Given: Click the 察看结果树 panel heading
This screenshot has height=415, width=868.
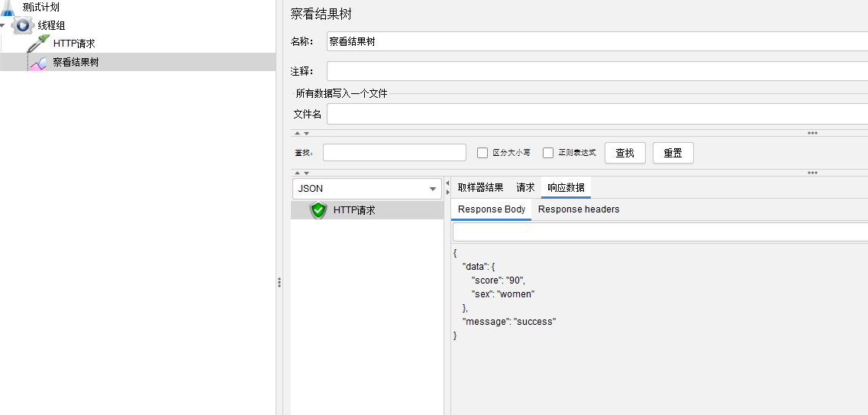Looking at the screenshot, I should coord(321,14).
